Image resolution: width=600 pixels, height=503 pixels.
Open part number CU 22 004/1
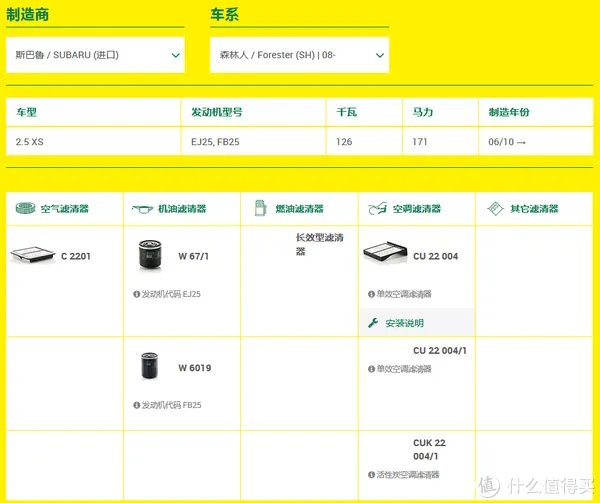pyautogui.click(x=440, y=351)
